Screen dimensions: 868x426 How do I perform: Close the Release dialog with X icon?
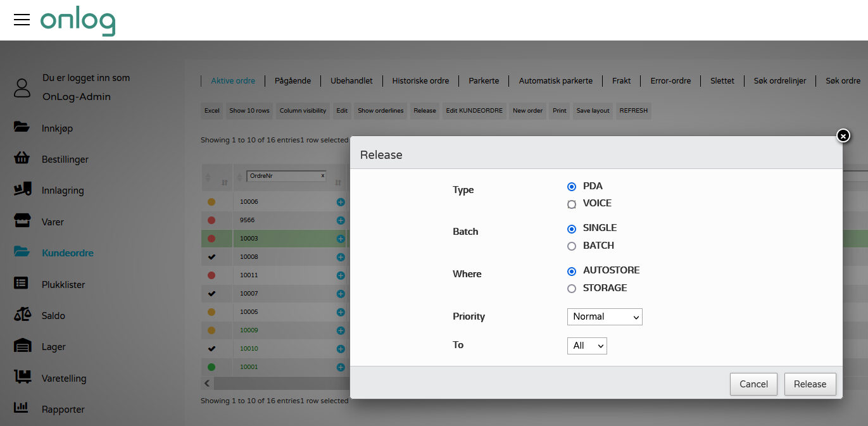(843, 135)
